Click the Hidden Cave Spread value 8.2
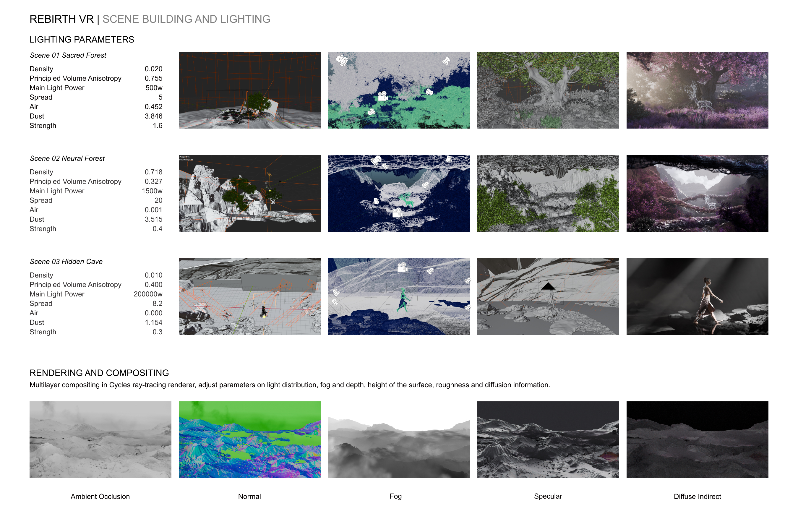The image size is (798, 532). (x=158, y=304)
